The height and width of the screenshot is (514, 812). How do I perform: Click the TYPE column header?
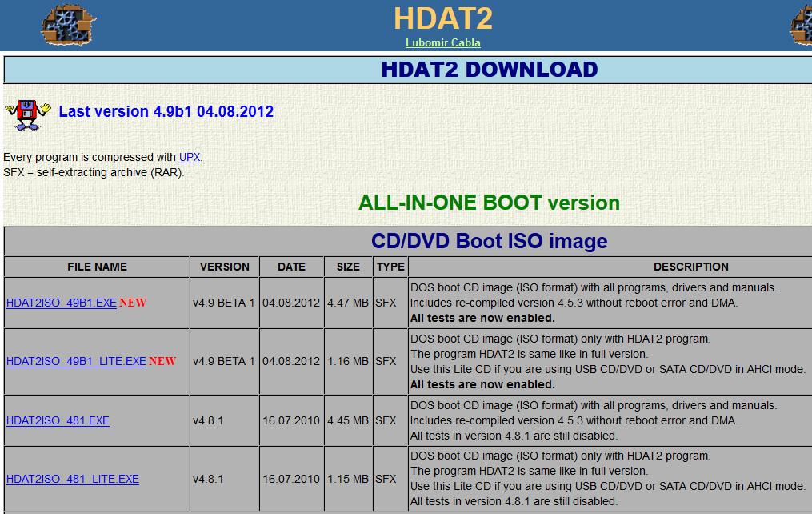click(390, 267)
